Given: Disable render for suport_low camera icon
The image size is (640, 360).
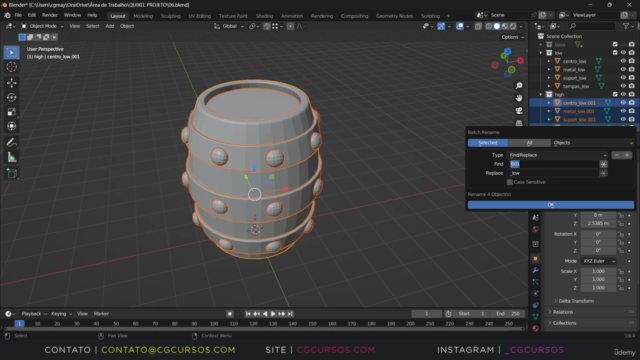Looking at the screenshot, I should tap(631, 78).
